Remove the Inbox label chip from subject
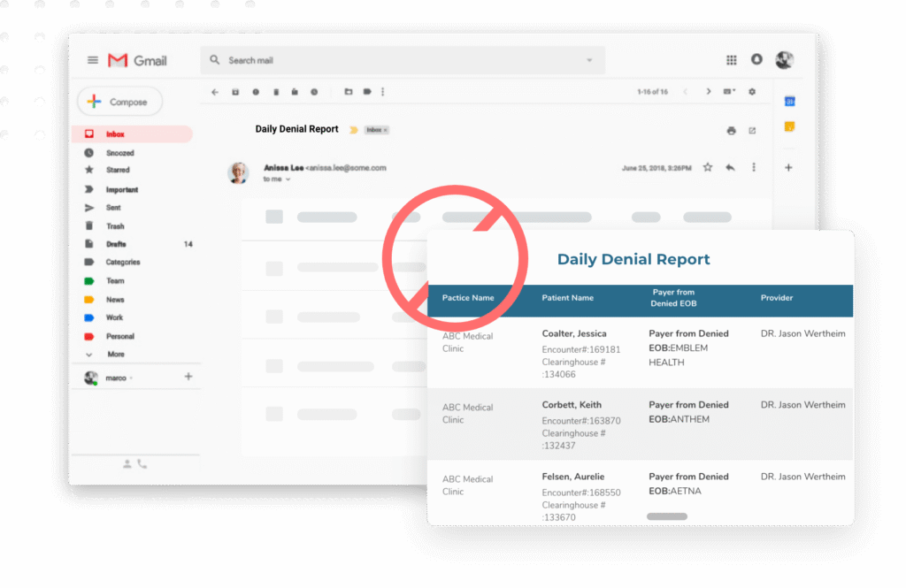Image resolution: width=906 pixels, height=588 pixels. (386, 130)
